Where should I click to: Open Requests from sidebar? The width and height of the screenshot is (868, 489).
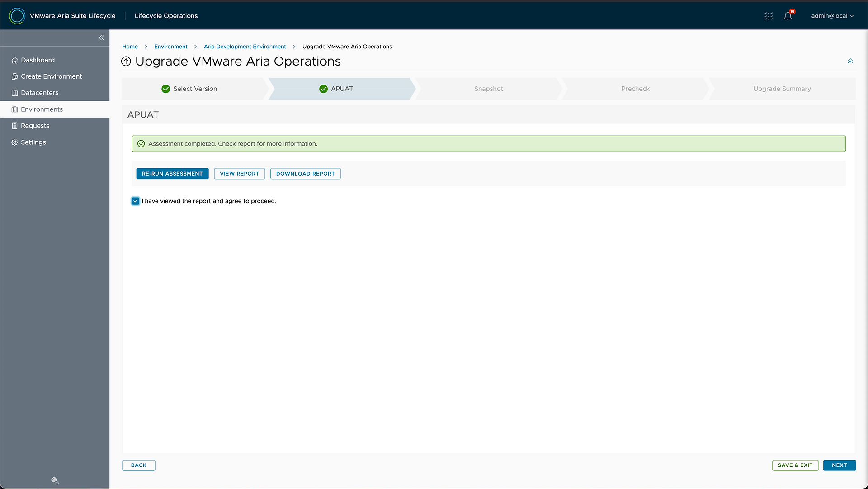coord(55,126)
